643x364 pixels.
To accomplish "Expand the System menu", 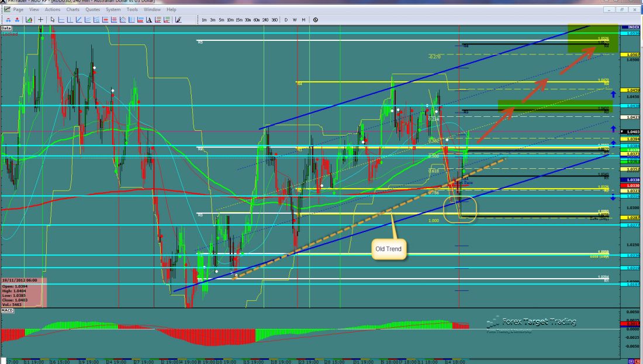I will pos(113,9).
